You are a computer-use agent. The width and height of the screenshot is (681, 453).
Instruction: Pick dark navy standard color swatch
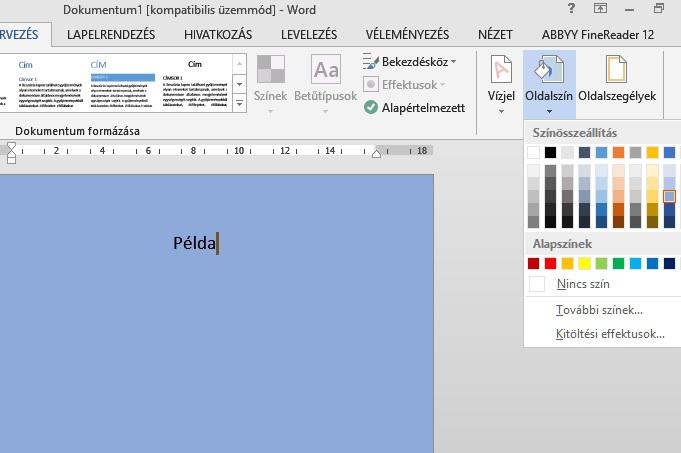(x=669, y=263)
